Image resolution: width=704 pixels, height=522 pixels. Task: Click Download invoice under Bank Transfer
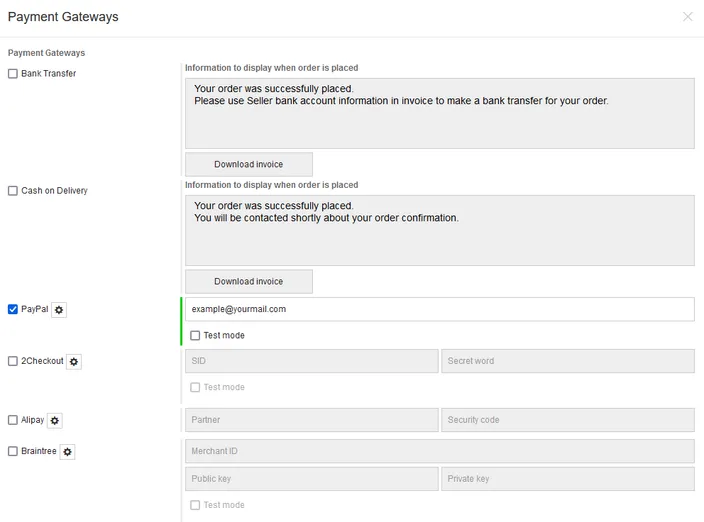tap(249, 164)
